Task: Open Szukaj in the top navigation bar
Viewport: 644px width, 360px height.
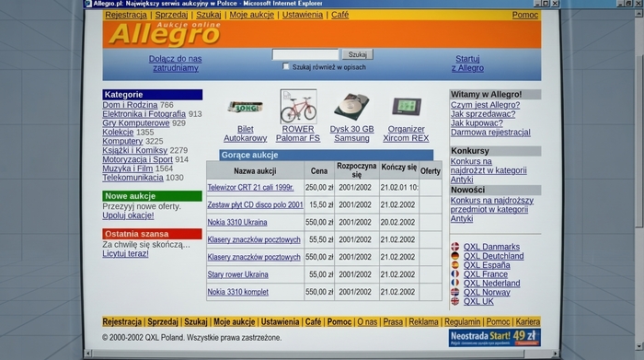Action: (x=208, y=15)
